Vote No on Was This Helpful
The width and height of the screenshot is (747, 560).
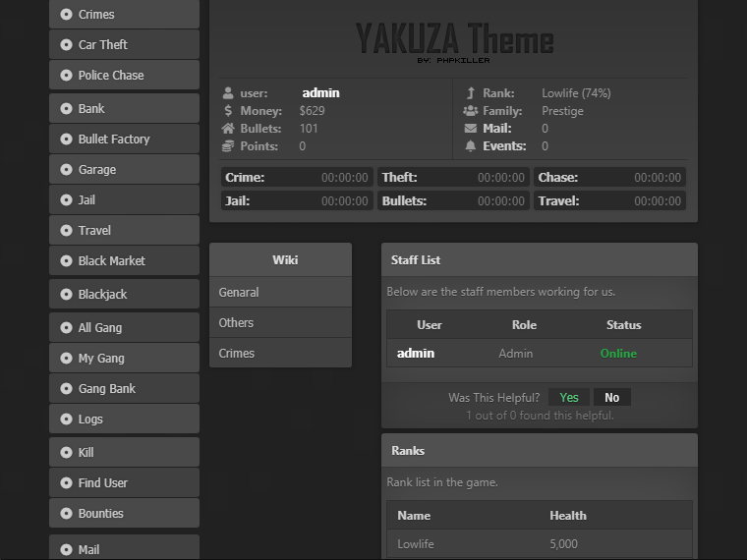(611, 398)
